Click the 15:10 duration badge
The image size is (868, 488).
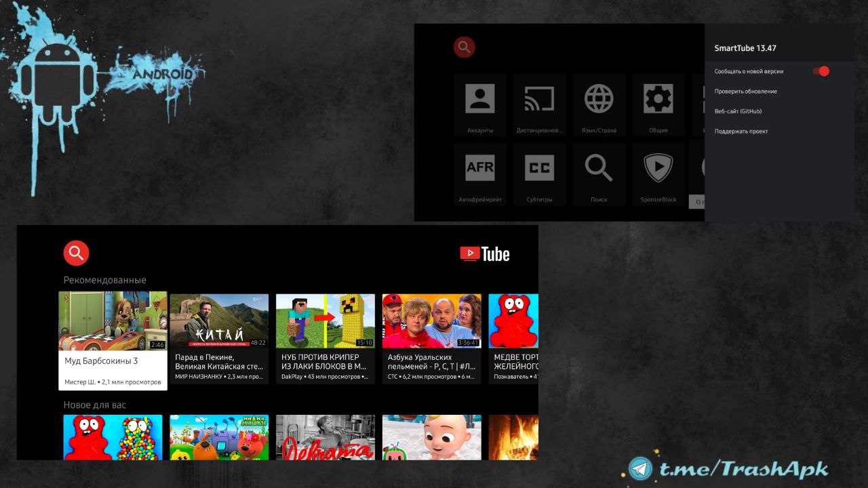tap(365, 343)
